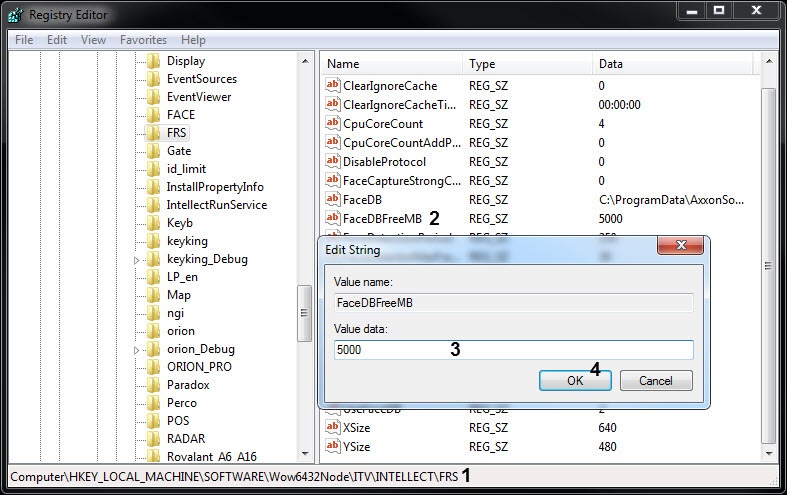This screenshot has height=495, width=787.
Task: Select the RADAR key in tree
Action: (x=184, y=439)
